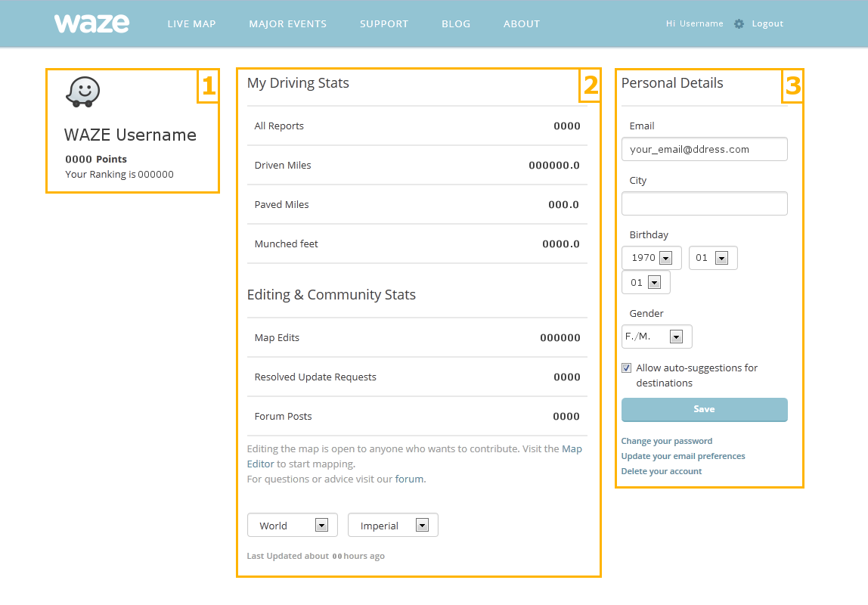Go to Major Events page
The width and height of the screenshot is (868, 605).
point(287,24)
